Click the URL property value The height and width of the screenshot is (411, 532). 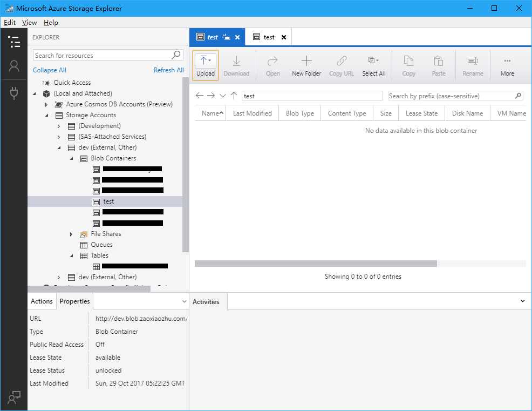(x=141, y=319)
